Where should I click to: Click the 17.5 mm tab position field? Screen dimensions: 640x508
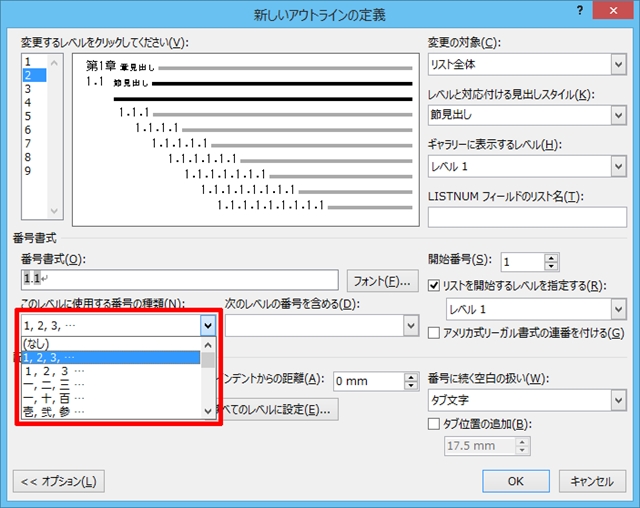coord(480,446)
